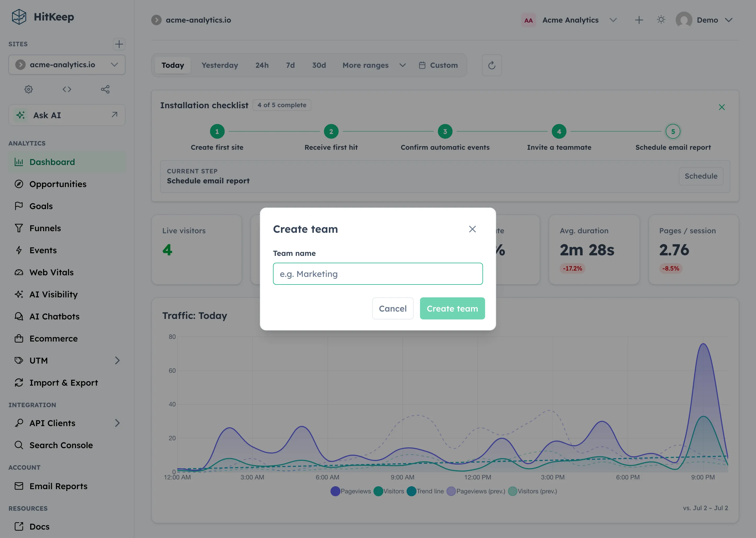Viewport: 756px width, 538px height.
Task: Open the tracking code snippet icon
Action: (x=67, y=89)
